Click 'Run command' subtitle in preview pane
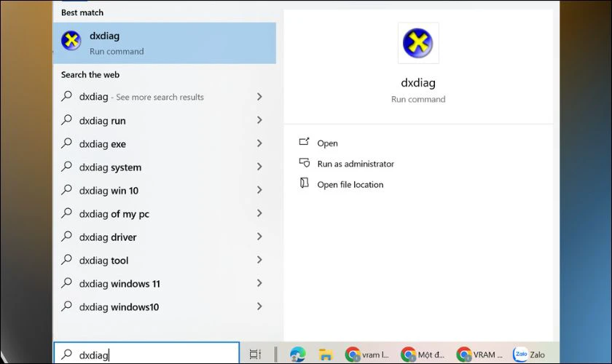The width and height of the screenshot is (612, 364). [418, 100]
